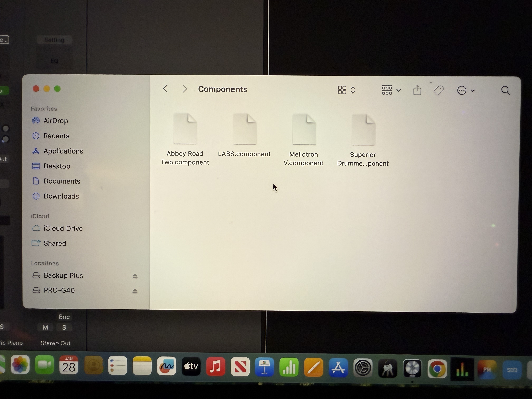Mute the Stereo Out channel strip
Screen dimensions: 532x399
pos(46,327)
